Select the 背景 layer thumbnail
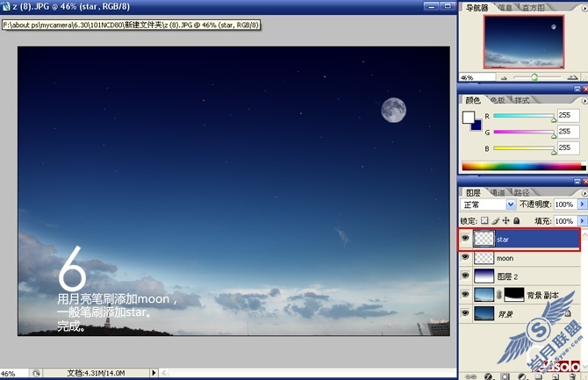This screenshot has height=380, width=588. point(484,313)
